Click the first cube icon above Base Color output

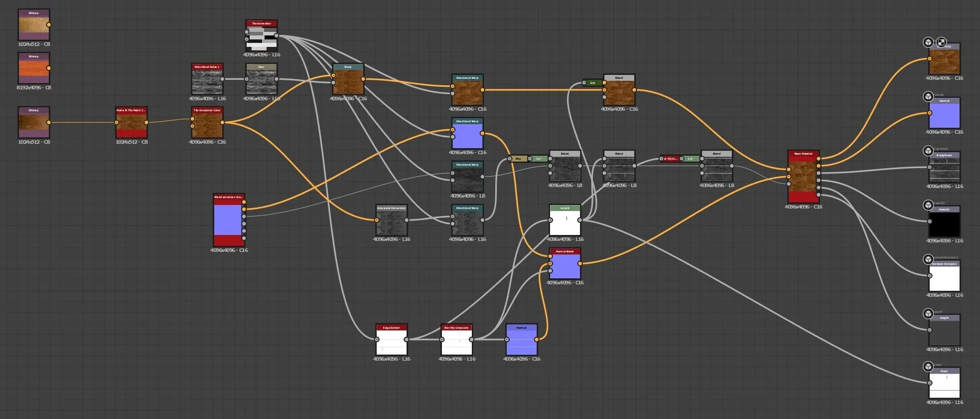[x=928, y=42]
